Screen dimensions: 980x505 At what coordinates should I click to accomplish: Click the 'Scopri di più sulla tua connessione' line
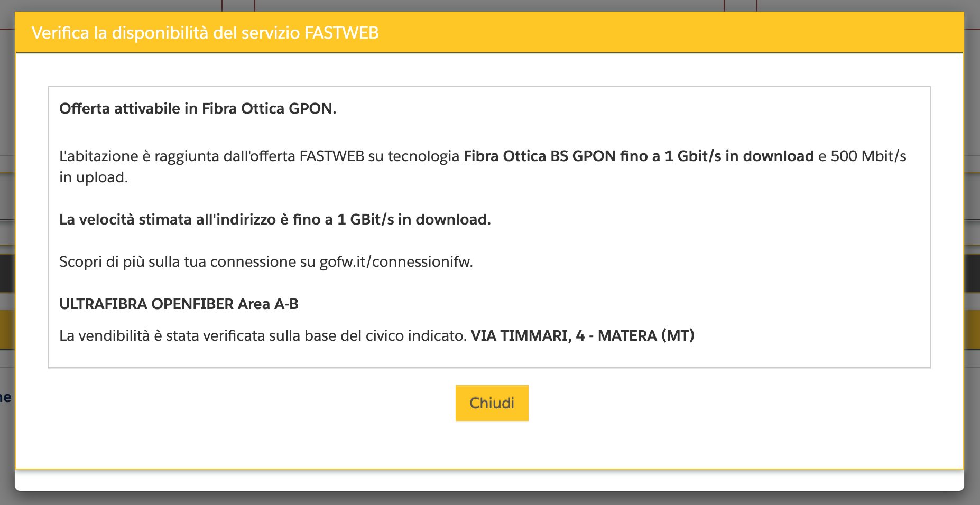coord(266,262)
